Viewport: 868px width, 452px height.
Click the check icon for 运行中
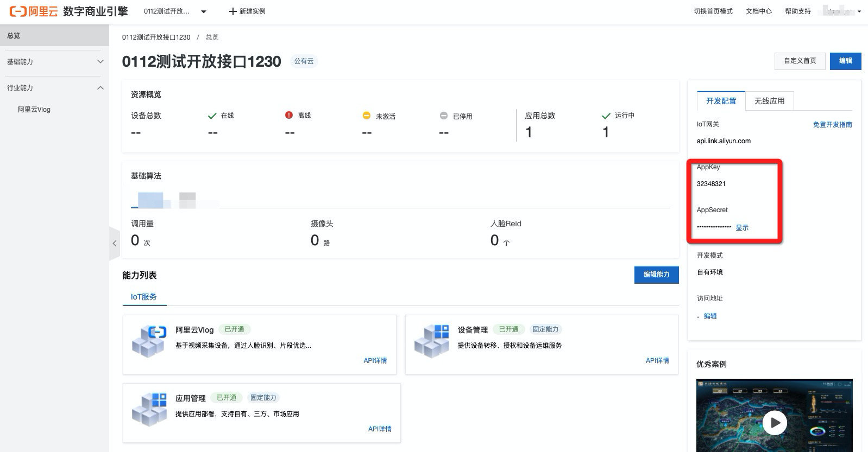click(x=606, y=116)
